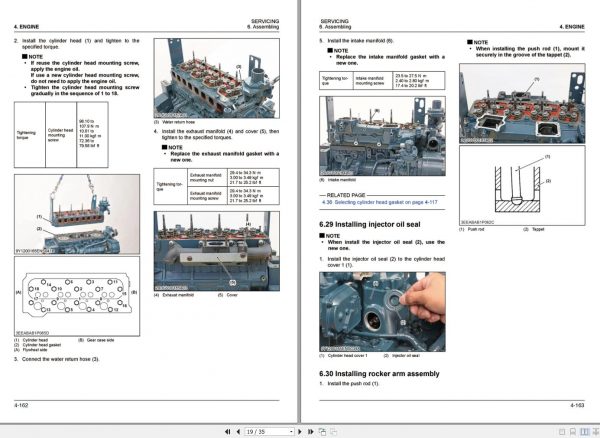This screenshot has height=438, width=600.
Task: Click push rod location engine photo
Action: (x=522, y=103)
